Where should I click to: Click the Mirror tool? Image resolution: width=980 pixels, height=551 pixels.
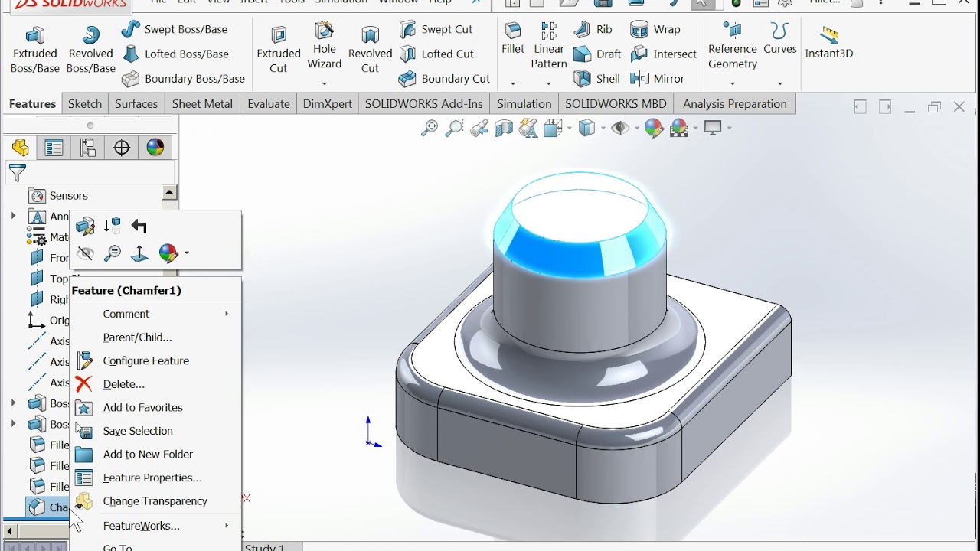pyautogui.click(x=657, y=78)
